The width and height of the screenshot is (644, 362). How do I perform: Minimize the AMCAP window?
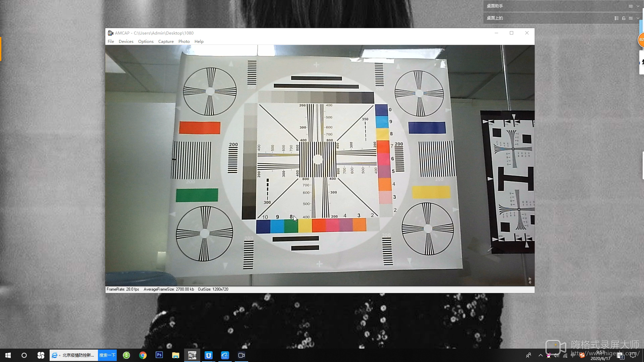tap(496, 33)
